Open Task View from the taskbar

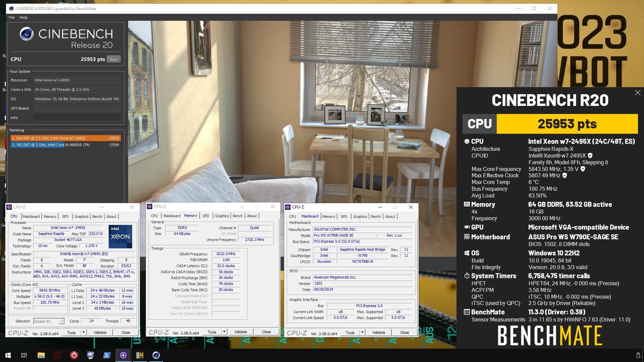click(x=24, y=355)
